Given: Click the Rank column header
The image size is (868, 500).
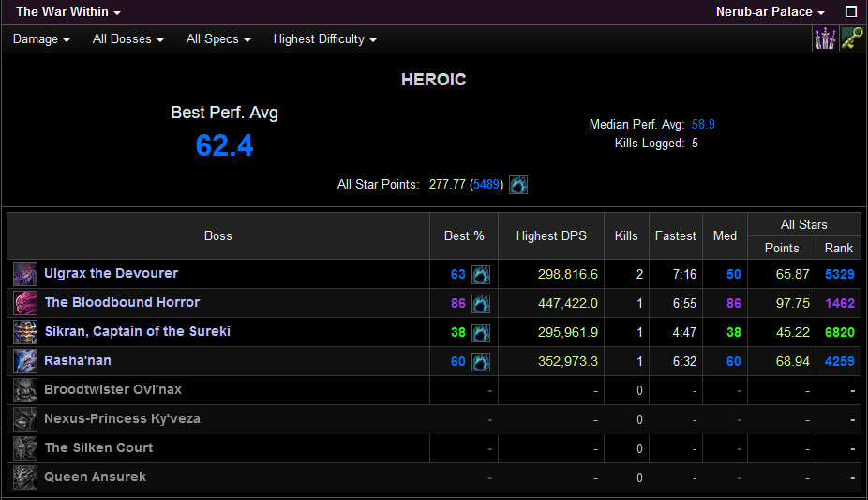Looking at the screenshot, I should (839, 248).
